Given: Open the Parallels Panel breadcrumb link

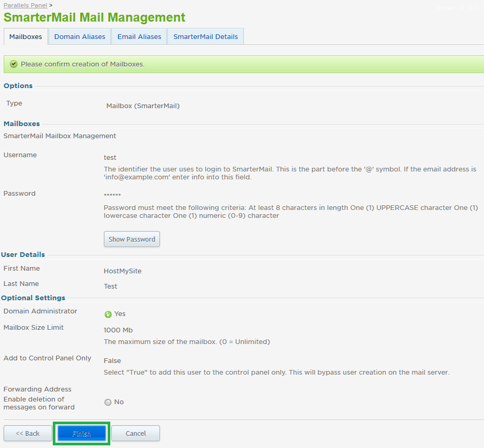Looking at the screenshot, I should 25,5.
